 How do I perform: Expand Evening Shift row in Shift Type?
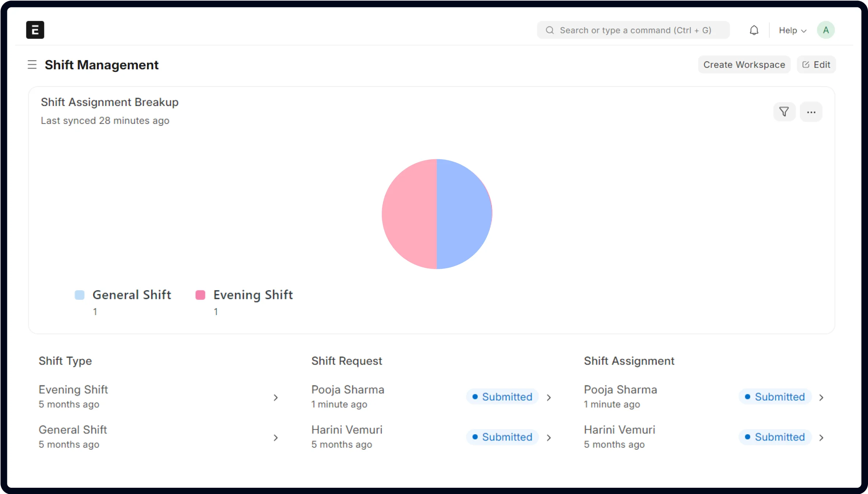pyautogui.click(x=276, y=396)
